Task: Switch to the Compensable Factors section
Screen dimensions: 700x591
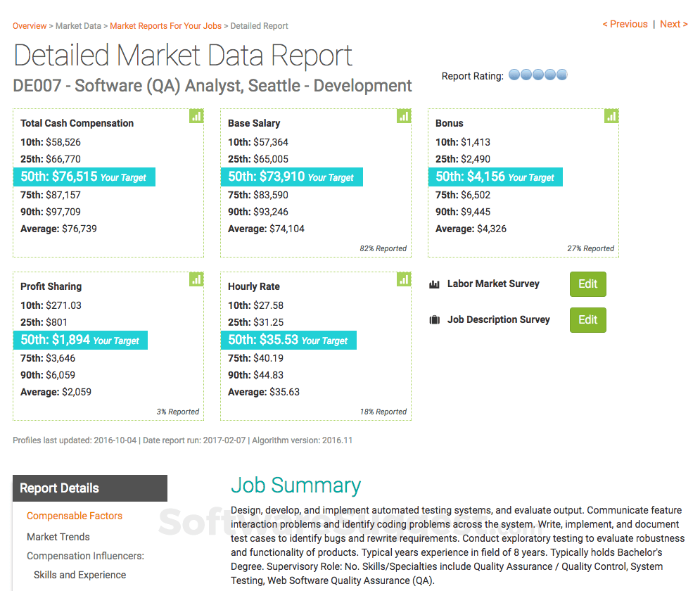Action: tap(75, 515)
